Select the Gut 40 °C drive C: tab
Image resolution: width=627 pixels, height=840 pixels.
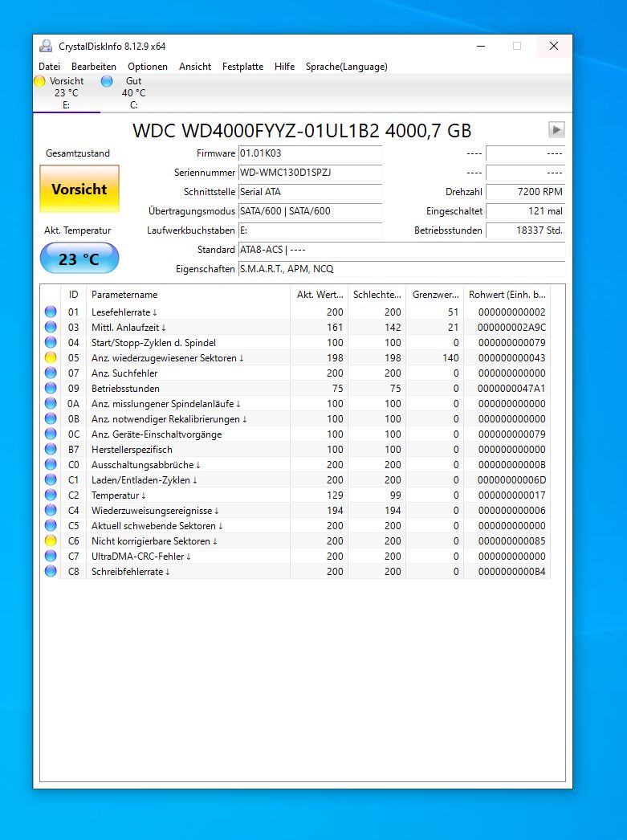click(133, 93)
